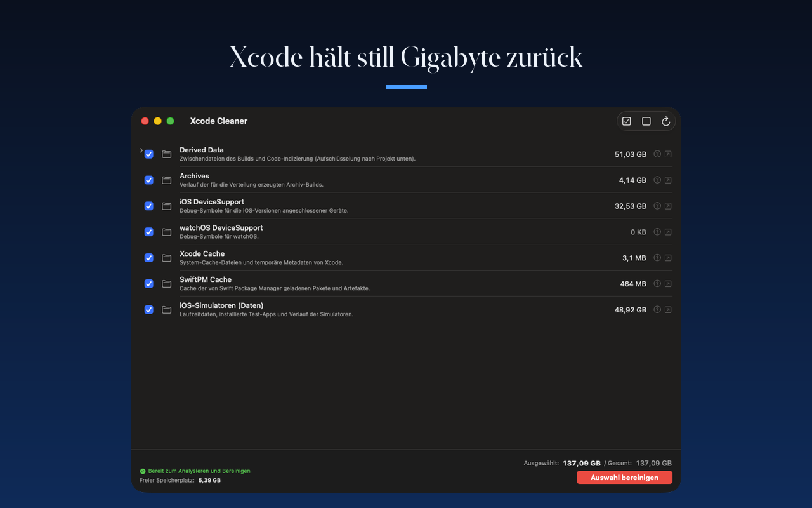Screen dimensions: 812x508
Task: Expand Derived Data project breakdown chevron
Action: [x=141, y=150]
